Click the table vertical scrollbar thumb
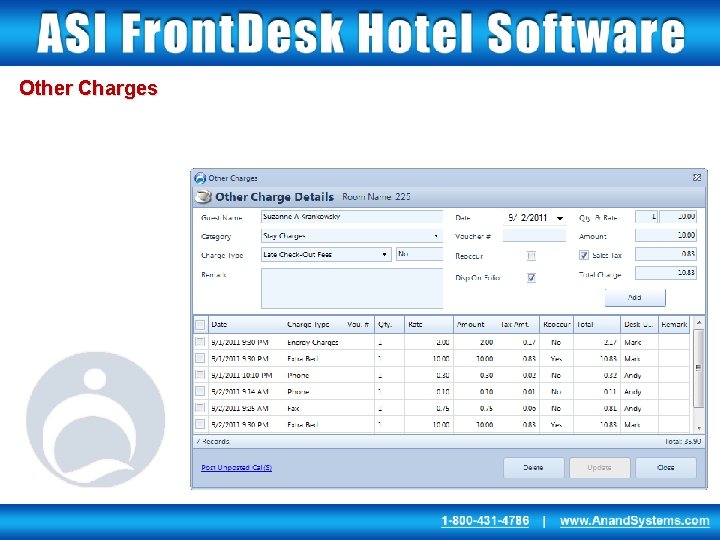Viewport: 720px width, 540px height. (699, 368)
